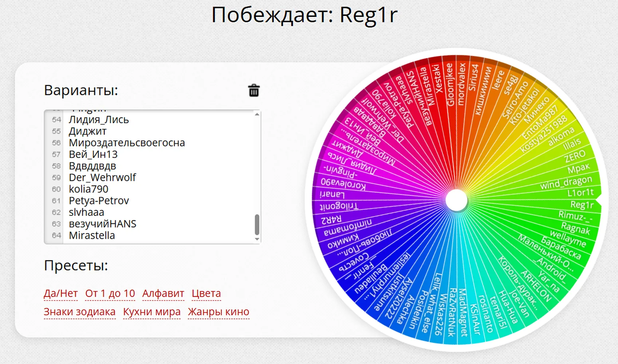
Task: Click the R4R2 wheel segment
Action: 331,219
